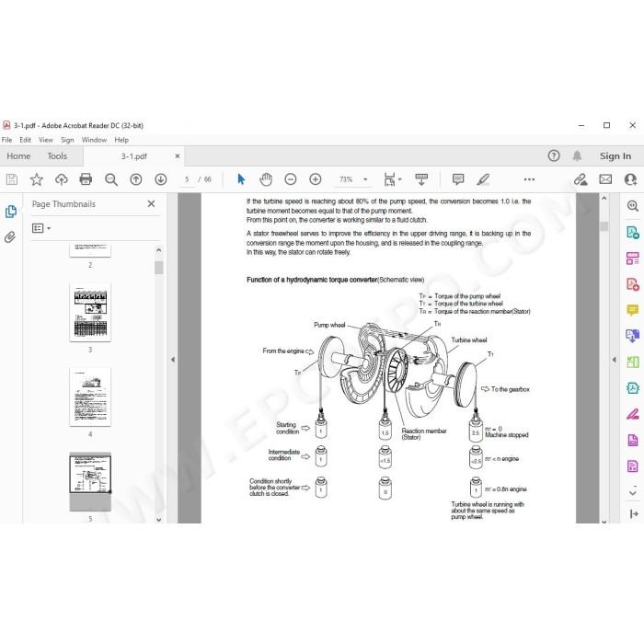Upload the file with the cloud icon
Image resolution: width=644 pixels, height=644 pixels.
coord(62,179)
